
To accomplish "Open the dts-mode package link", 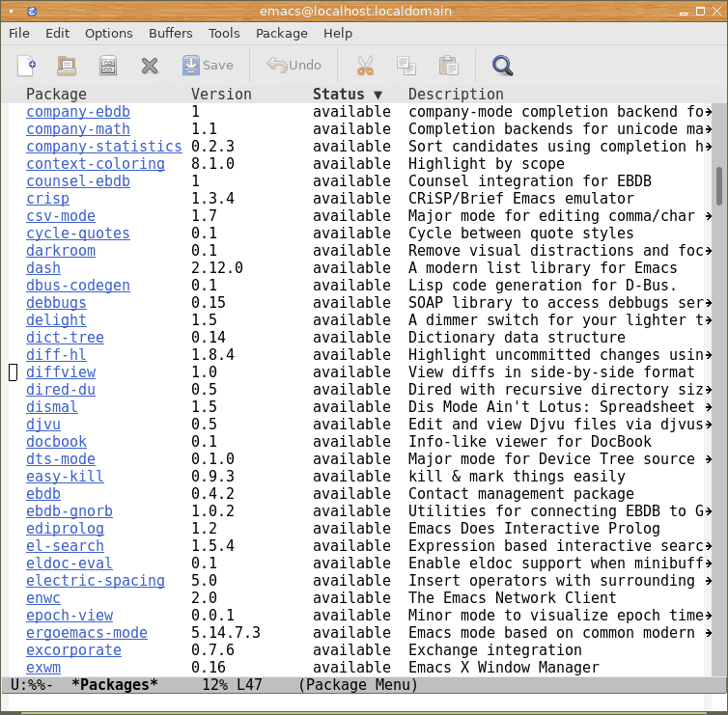I will click(61, 459).
